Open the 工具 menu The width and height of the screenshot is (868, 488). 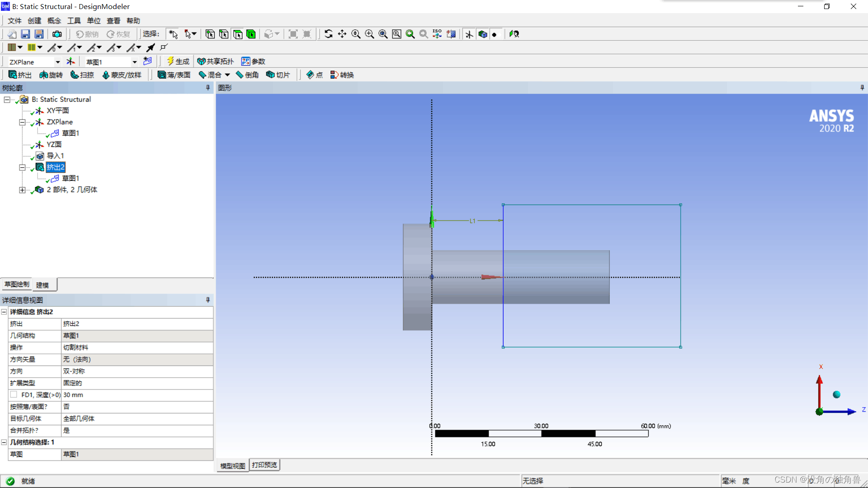[74, 21]
